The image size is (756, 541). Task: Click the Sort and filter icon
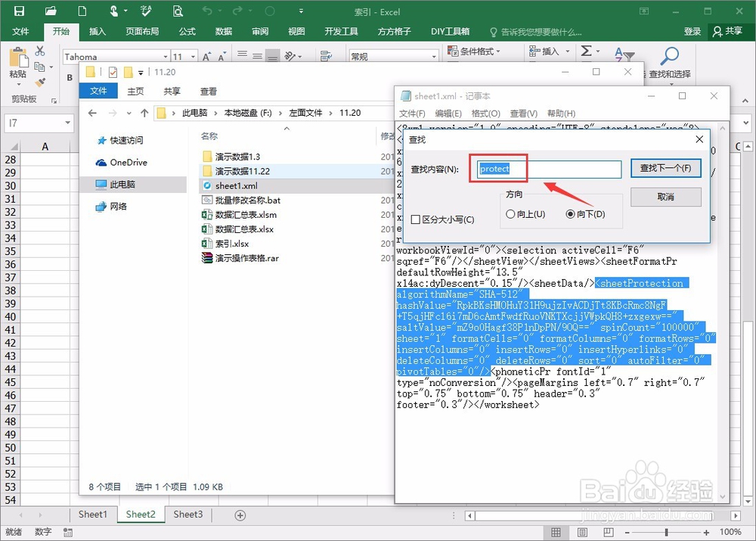[624, 54]
